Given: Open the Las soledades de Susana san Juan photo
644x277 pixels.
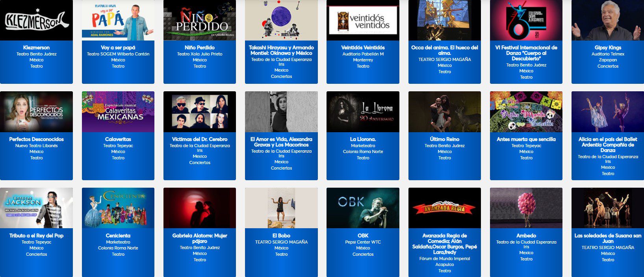Looking at the screenshot, I should tap(608, 208).
